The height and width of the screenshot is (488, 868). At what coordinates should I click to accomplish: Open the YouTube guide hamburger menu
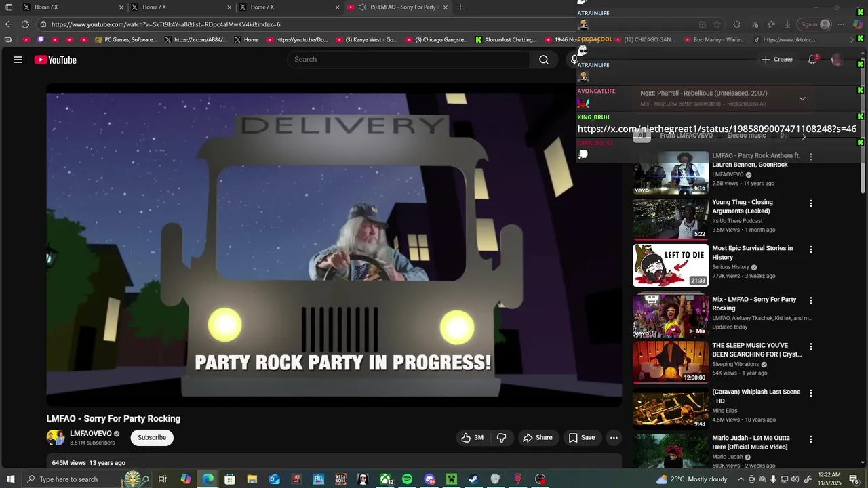tap(18, 60)
